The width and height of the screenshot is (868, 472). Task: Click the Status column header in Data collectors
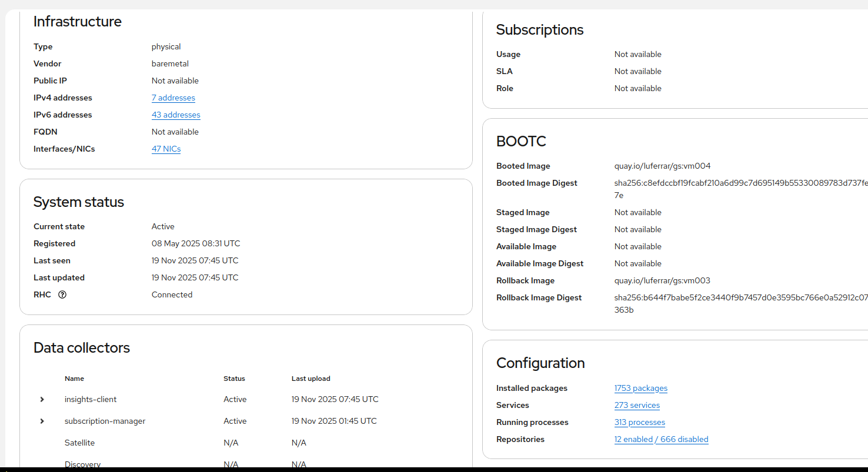coord(234,379)
